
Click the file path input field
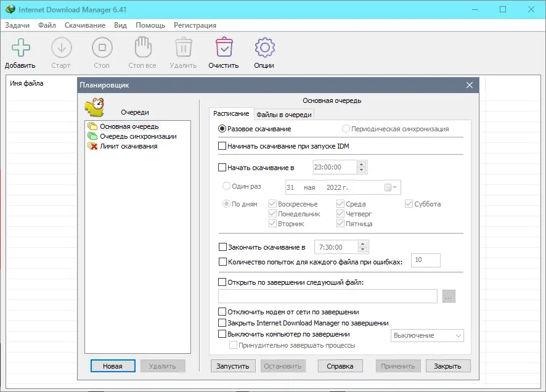(x=328, y=296)
